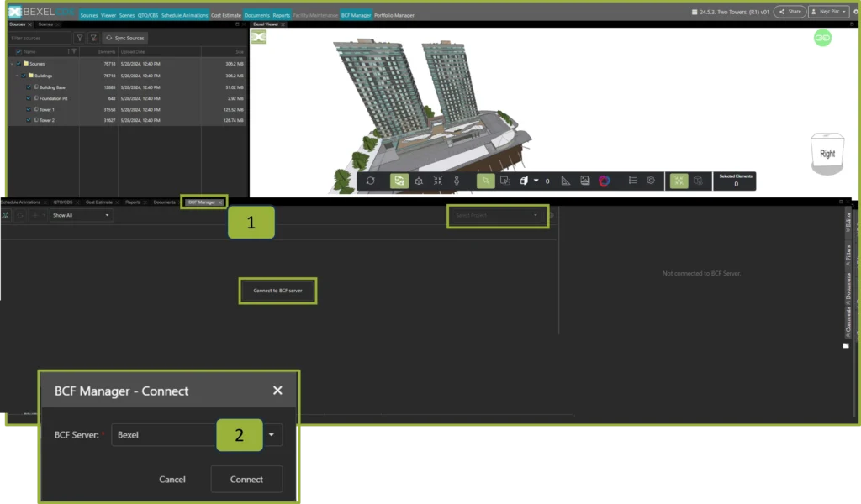Click the refresh icon in BCF Manager toolbar
The height and width of the screenshot is (504, 861).
[x=20, y=216]
